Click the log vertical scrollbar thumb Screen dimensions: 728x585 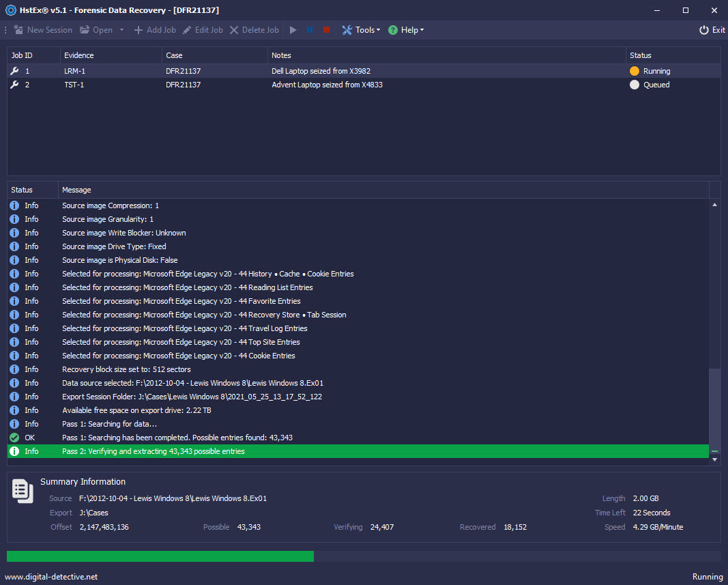714,411
